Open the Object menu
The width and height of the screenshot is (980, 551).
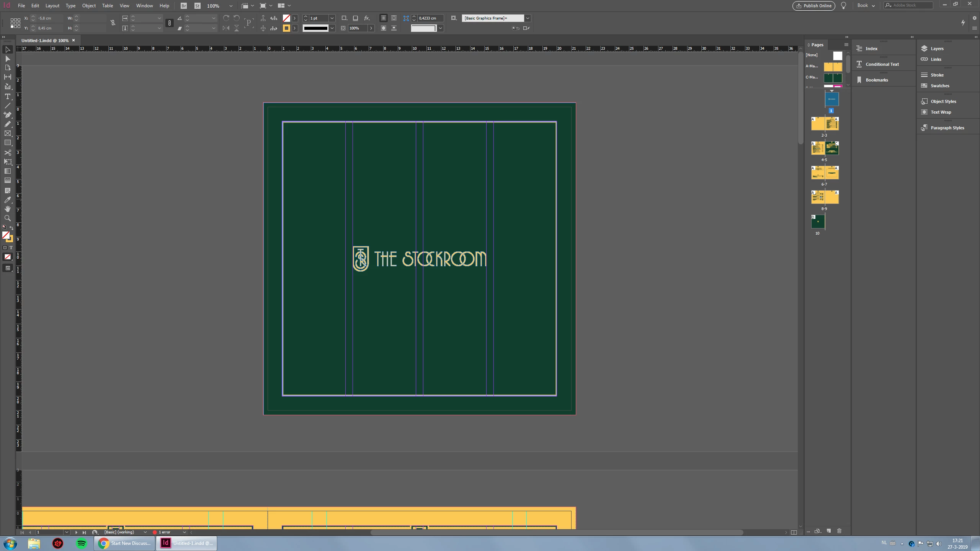coord(88,6)
